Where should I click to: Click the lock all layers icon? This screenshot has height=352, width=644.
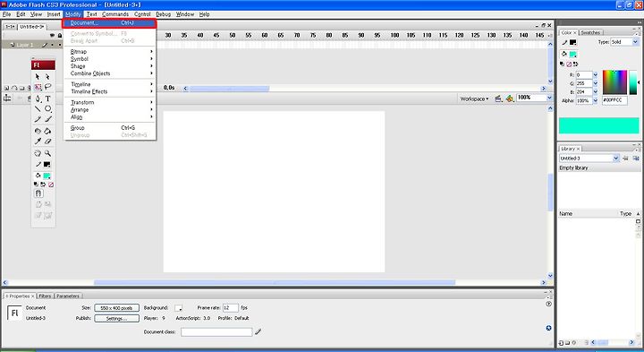point(60,35)
